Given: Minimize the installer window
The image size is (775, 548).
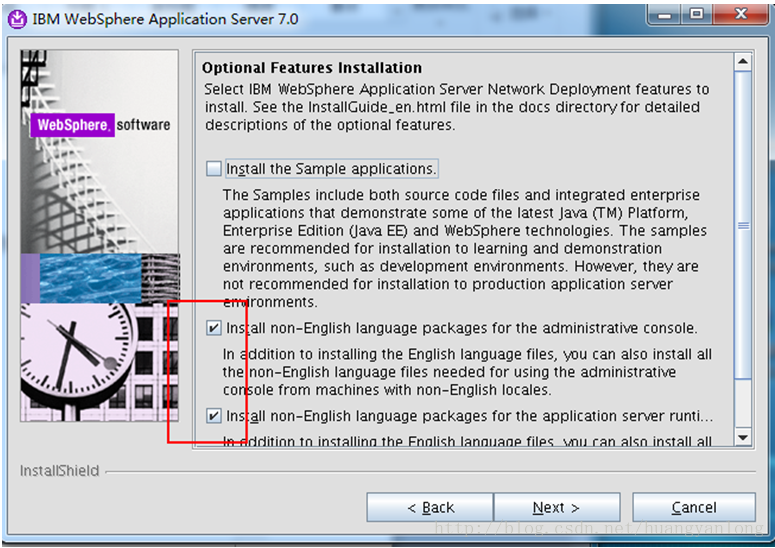Looking at the screenshot, I should click(664, 14).
